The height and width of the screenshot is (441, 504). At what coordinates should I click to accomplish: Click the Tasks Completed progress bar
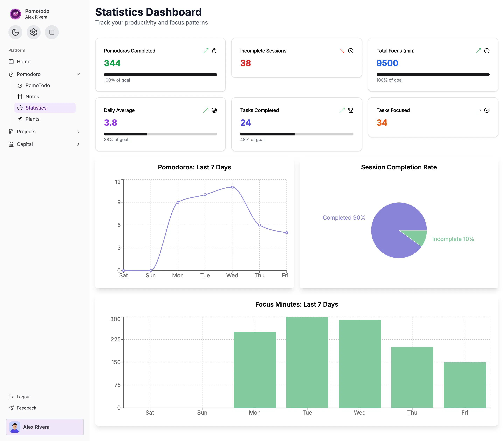(297, 134)
